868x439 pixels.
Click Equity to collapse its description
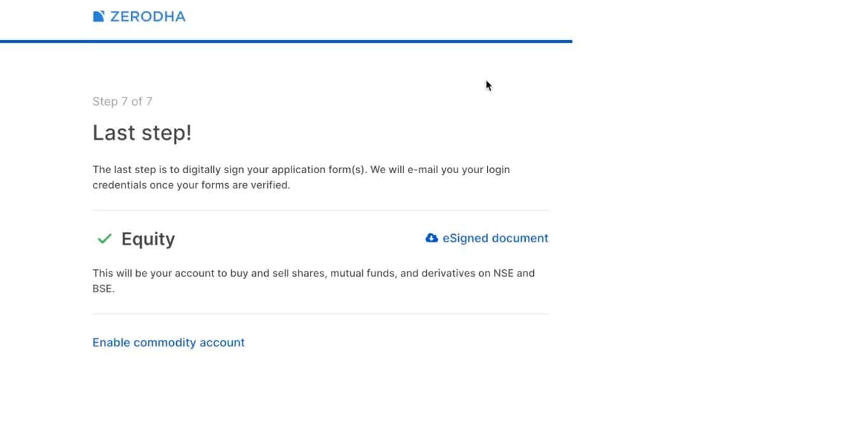pyautogui.click(x=148, y=239)
